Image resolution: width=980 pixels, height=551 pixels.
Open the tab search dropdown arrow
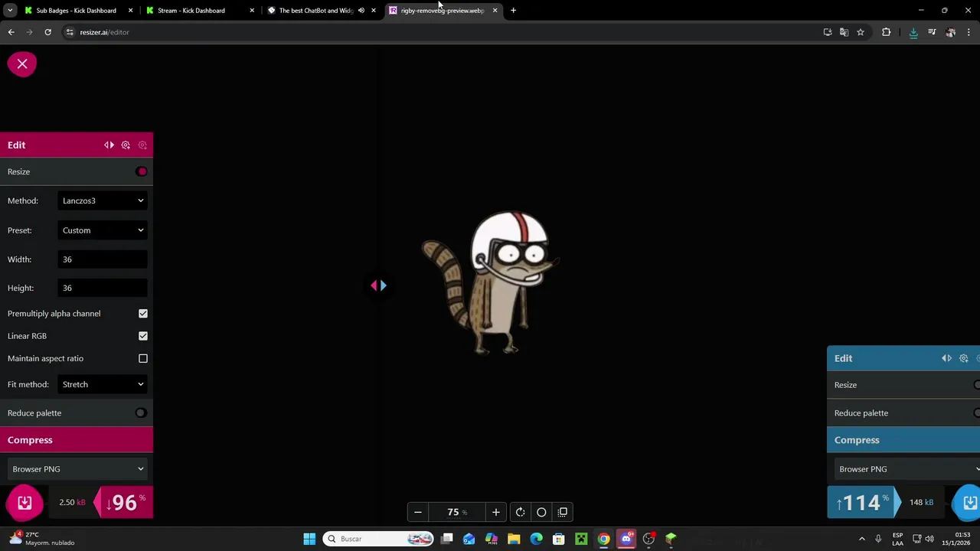click(10, 11)
